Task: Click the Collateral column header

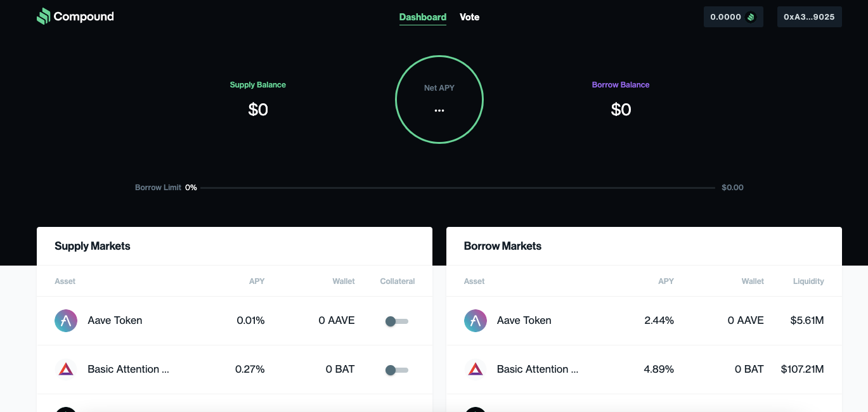Action: tap(398, 281)
